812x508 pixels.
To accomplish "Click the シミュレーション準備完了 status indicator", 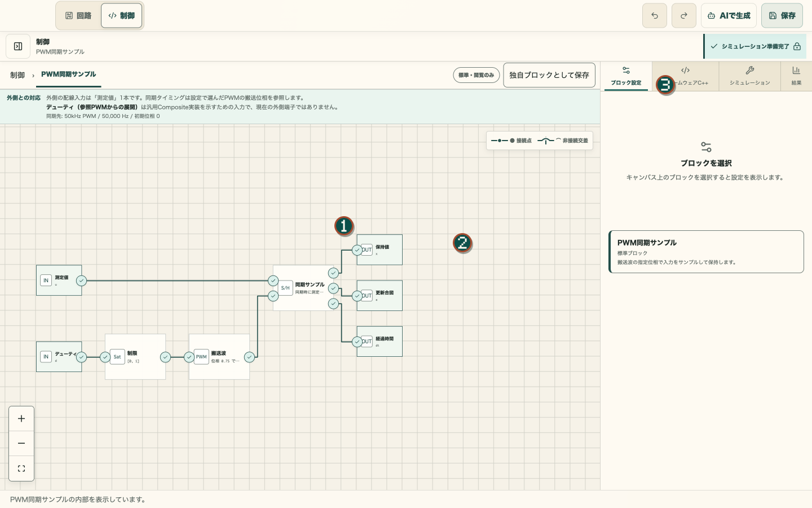I will (x=756, y=46).
